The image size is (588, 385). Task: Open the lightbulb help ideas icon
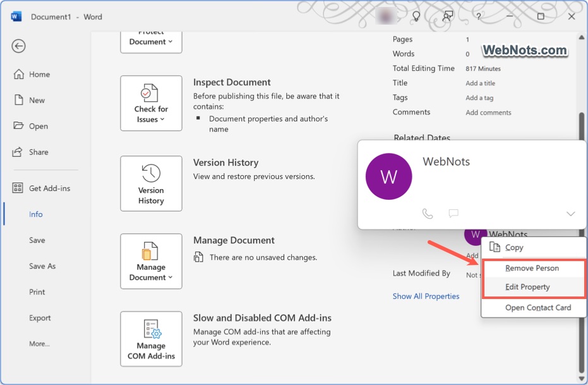(x=416, y=16)
